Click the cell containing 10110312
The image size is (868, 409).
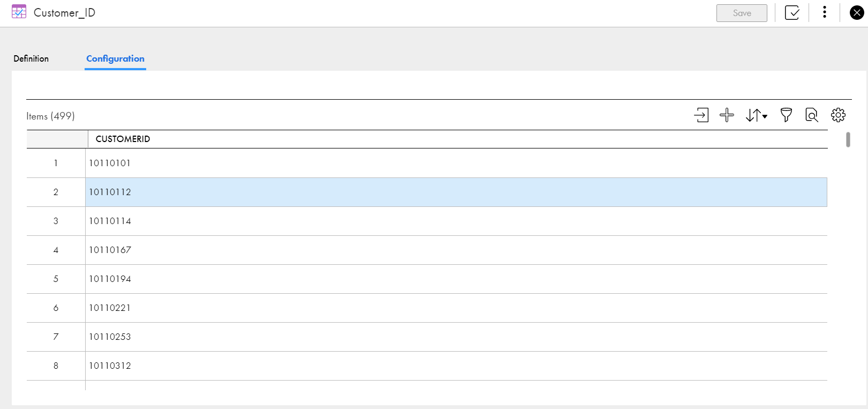[456, 366]
